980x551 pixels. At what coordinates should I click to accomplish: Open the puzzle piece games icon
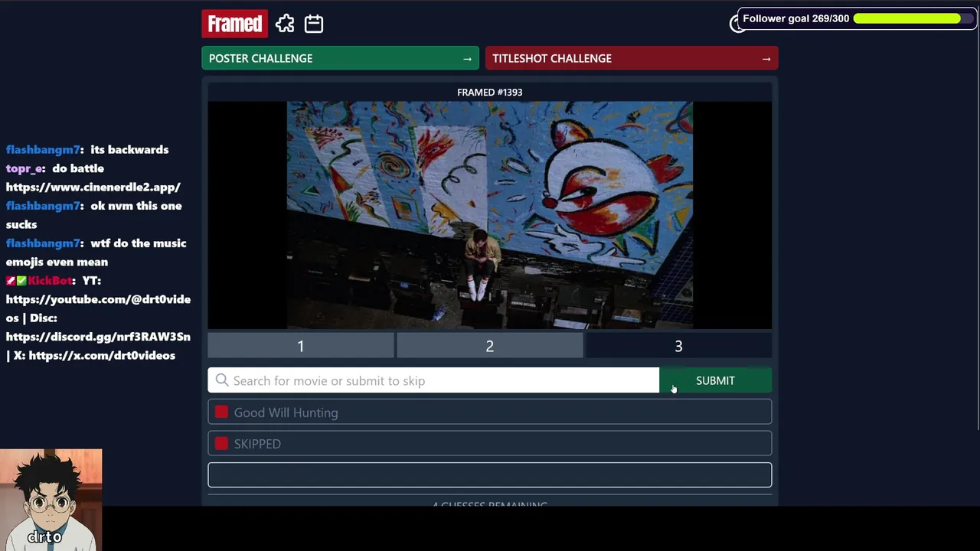[285, 24]
